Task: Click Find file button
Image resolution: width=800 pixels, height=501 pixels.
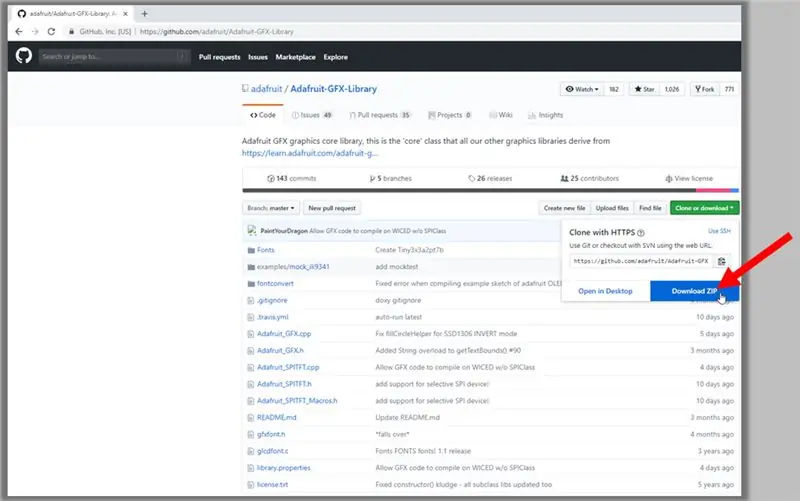Action: coord(650,208)
